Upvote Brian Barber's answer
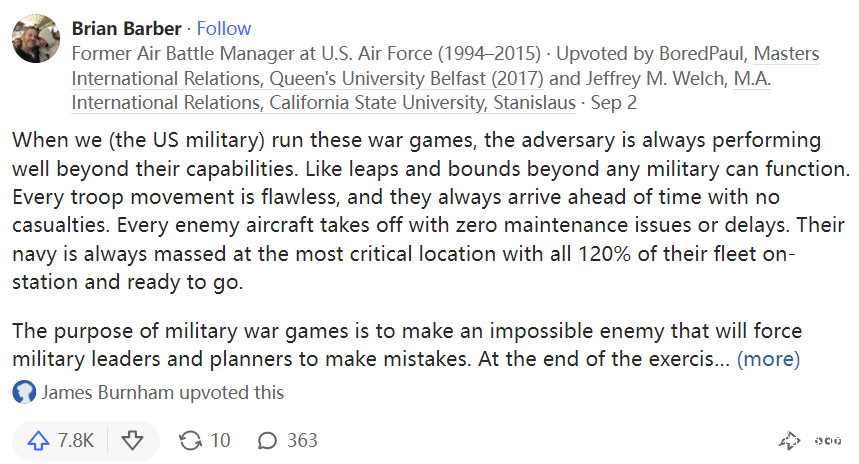 click(x=39, y=440)
